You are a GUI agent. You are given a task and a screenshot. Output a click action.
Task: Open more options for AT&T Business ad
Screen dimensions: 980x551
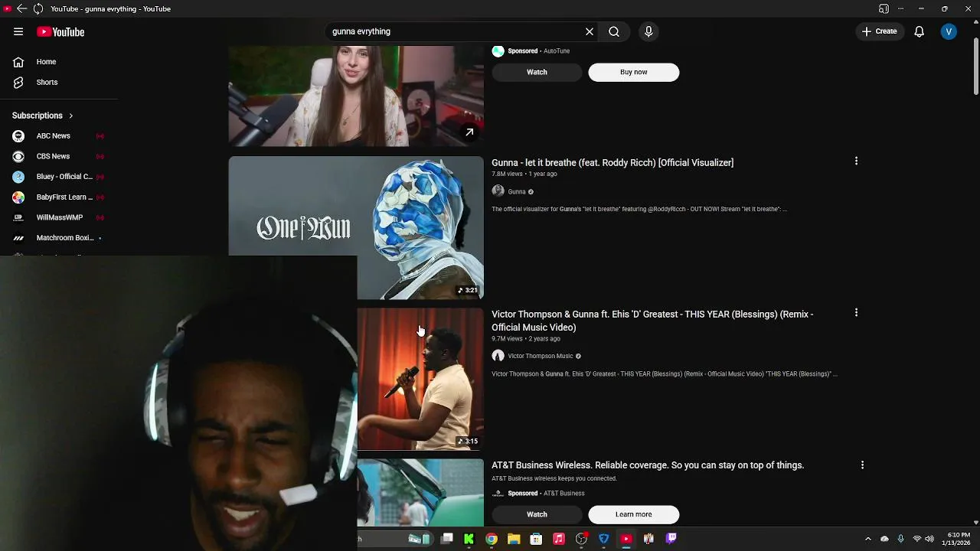point(862,465)
